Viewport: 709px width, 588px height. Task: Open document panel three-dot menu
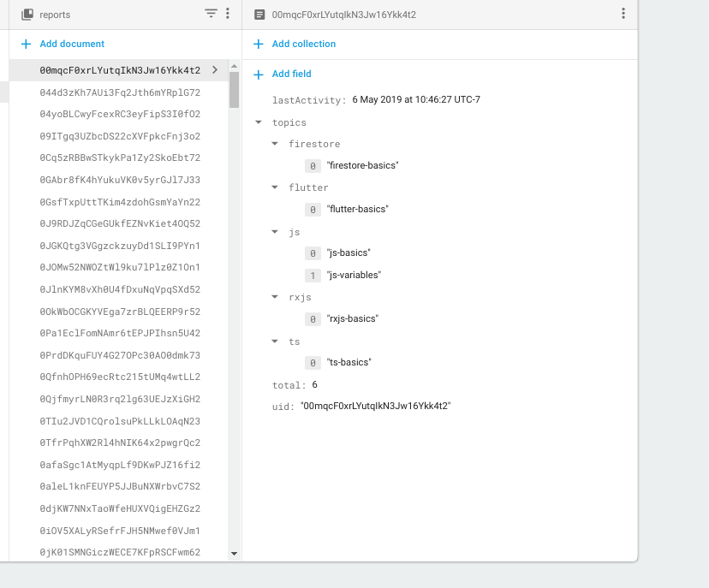pos(623,14)
